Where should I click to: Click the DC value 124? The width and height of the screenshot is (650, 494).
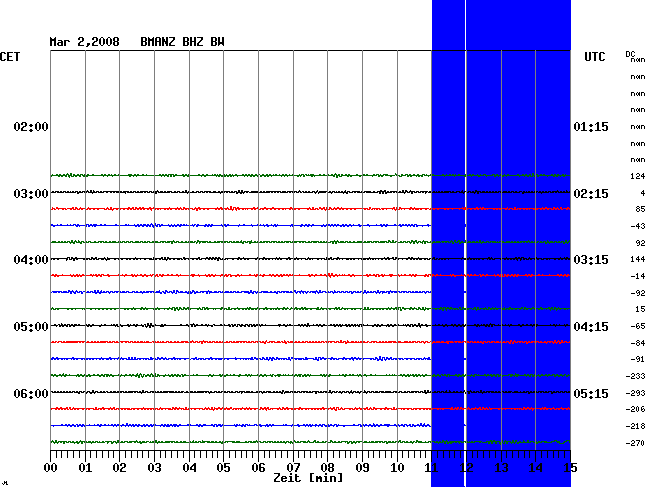[x=638, y=176]
